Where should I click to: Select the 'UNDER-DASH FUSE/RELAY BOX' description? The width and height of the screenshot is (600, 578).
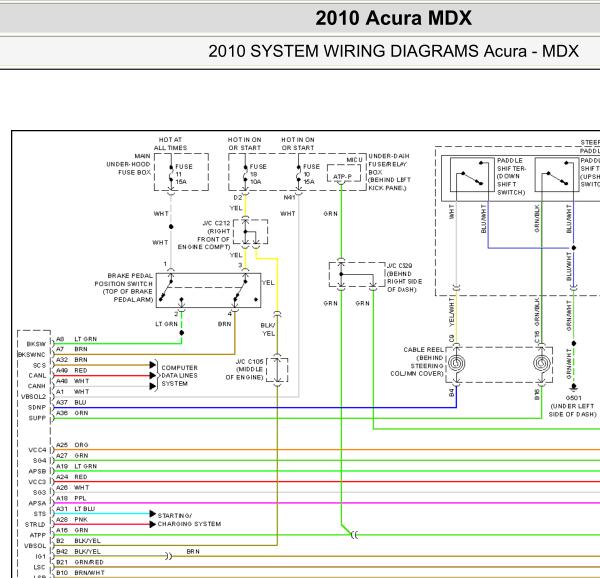point(389,172)
